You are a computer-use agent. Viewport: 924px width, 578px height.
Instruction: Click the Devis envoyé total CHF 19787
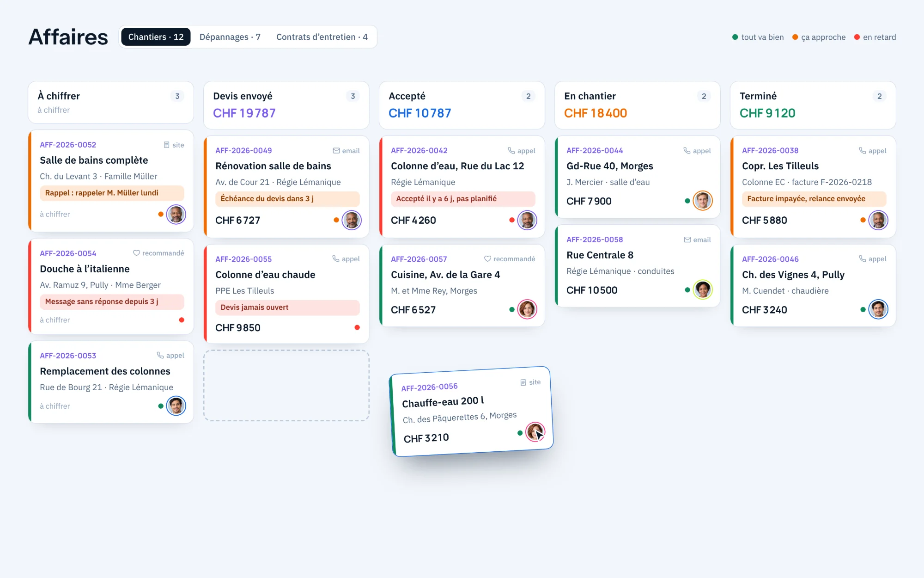pyautogui.click(x=244, y=113)
